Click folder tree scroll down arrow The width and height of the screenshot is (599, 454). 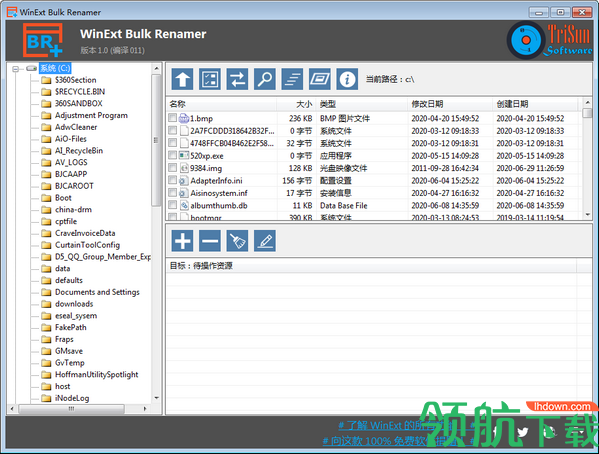tap(156, 398)
